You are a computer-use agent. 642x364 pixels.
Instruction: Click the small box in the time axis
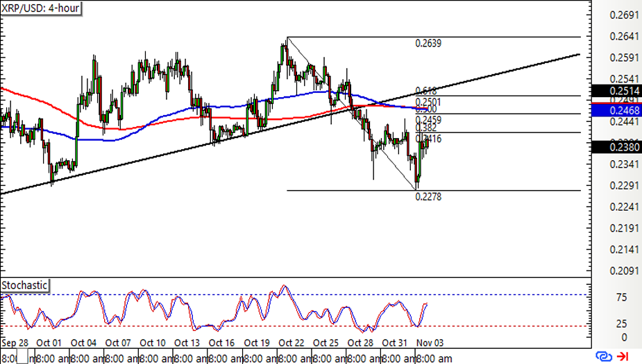[22, 356]
